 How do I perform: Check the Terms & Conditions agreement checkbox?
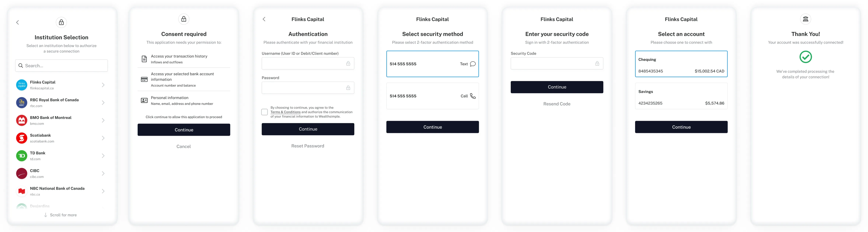point(265,112)
